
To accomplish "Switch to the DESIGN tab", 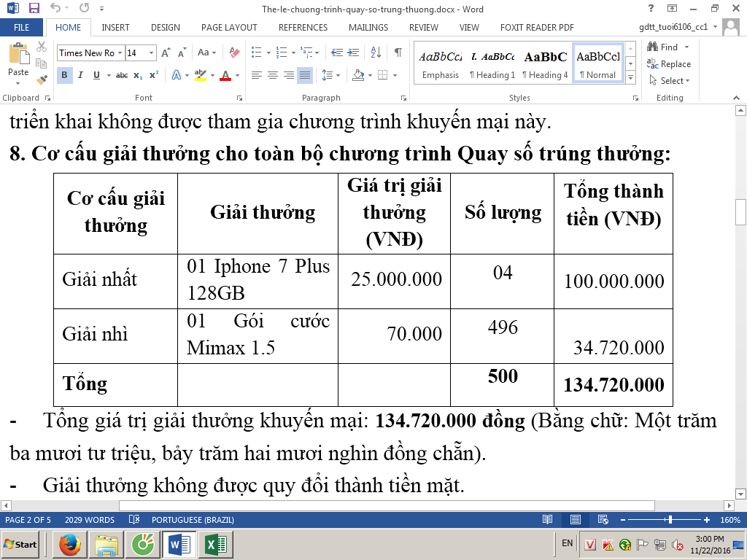I will tap(166, 27).
